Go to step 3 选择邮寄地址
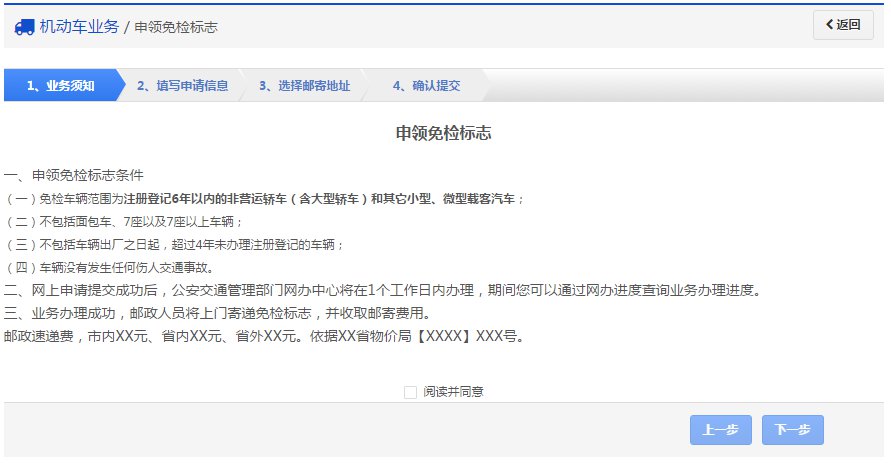 pos(305,86)
